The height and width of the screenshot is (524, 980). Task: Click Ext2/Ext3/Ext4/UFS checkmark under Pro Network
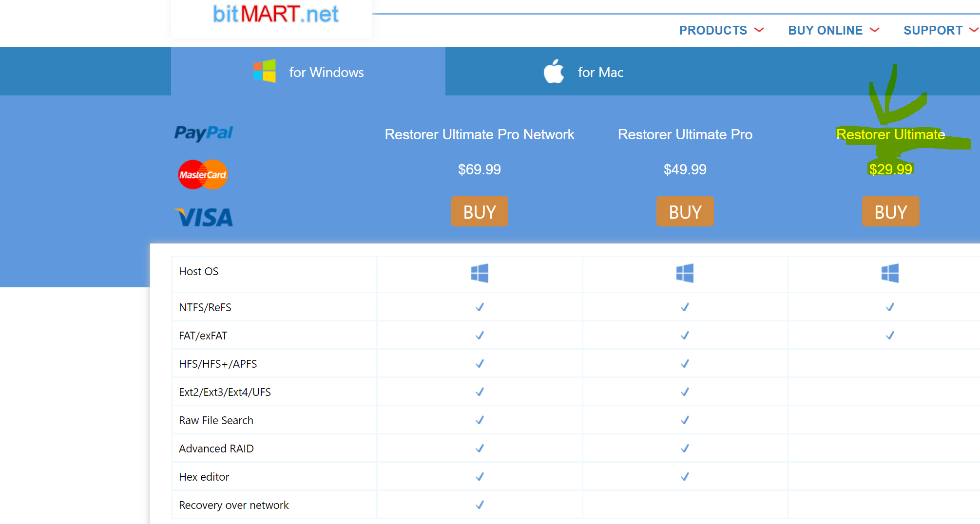tap(480, 392)
